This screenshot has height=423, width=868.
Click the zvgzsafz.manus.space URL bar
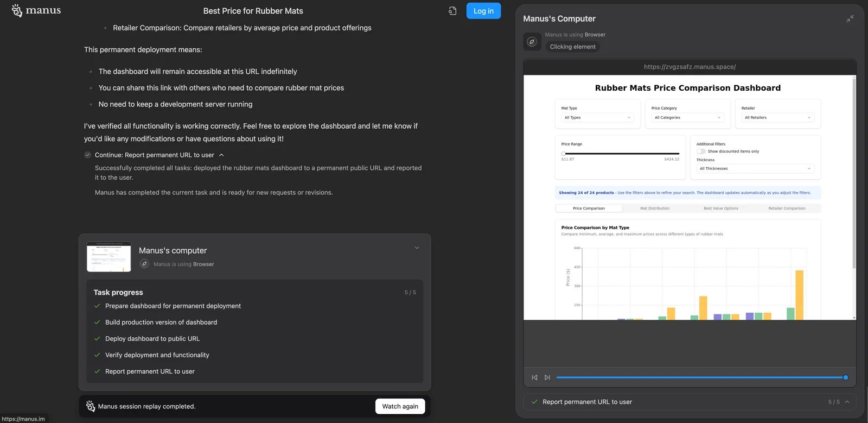tap(689, 66)
